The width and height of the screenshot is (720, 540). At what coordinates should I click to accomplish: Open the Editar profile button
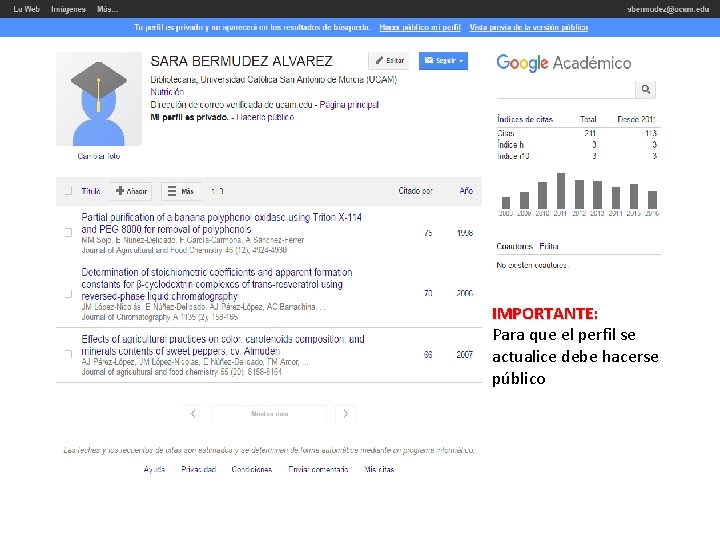coord(389,61)
